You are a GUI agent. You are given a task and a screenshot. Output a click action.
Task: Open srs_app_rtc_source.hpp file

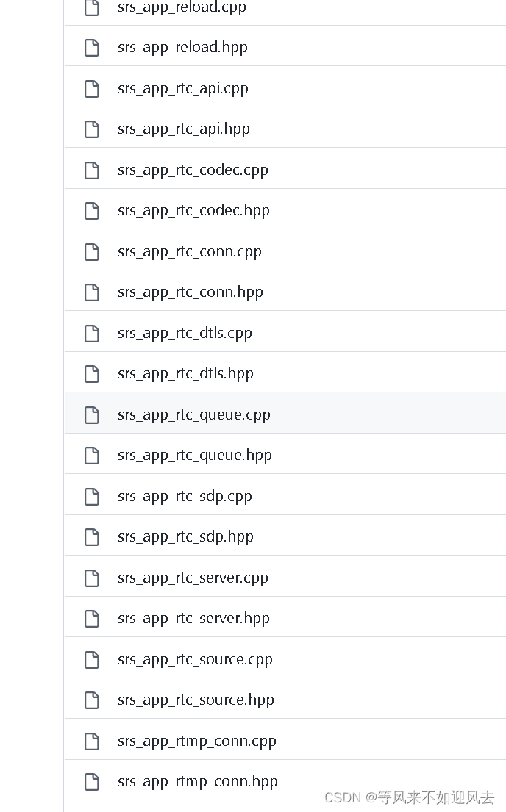point(196,700)
